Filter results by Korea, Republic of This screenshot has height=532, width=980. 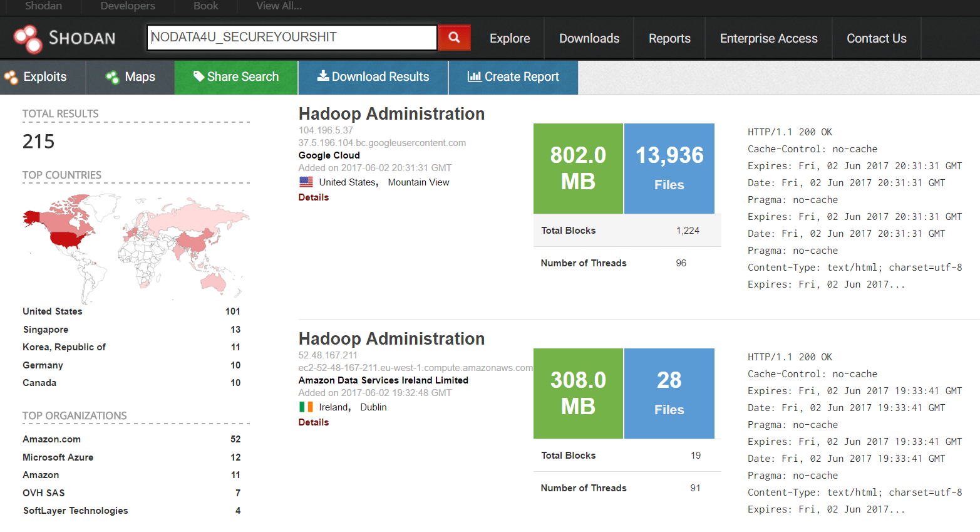click(x=64, y=347)
